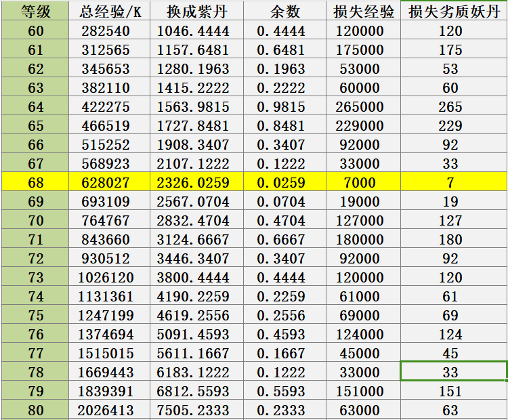The width and height of the screenshot is (508, 420).
Task: Click total experience cell 1247199
Action: coord(110,315)
